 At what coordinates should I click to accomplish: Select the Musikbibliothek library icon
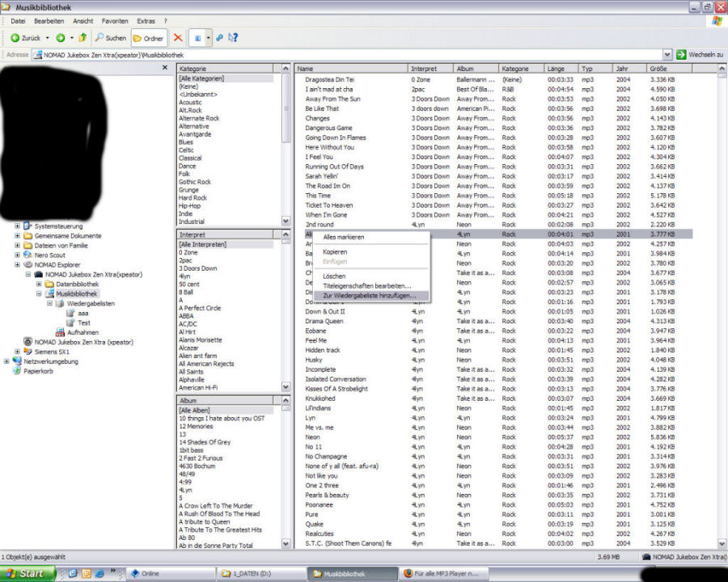tap(49, 293)
